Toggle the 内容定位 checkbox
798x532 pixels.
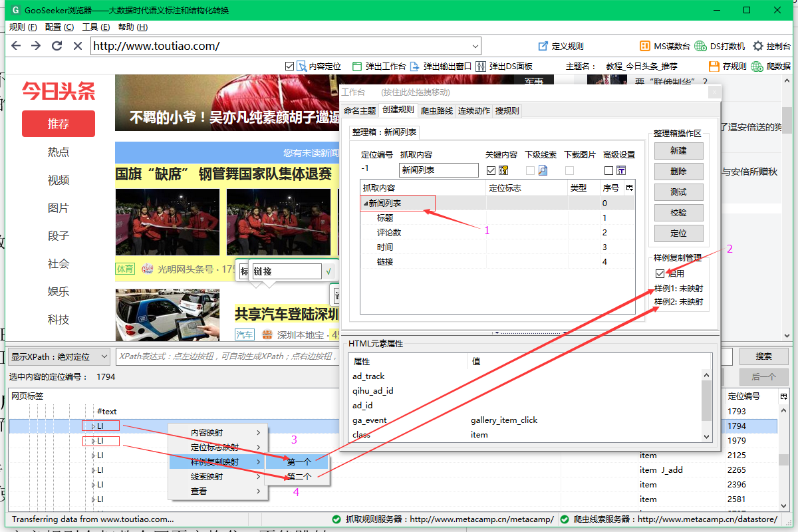tap(289, 66)
